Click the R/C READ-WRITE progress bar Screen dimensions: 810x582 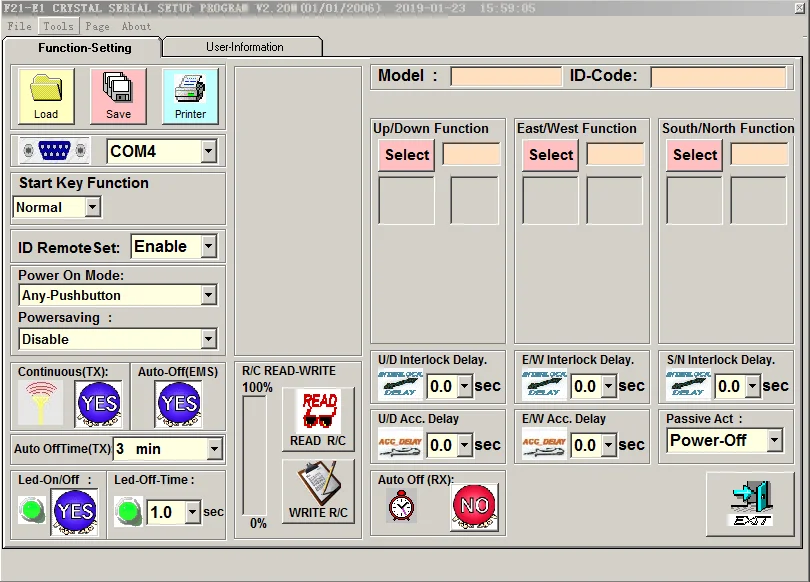255,455
